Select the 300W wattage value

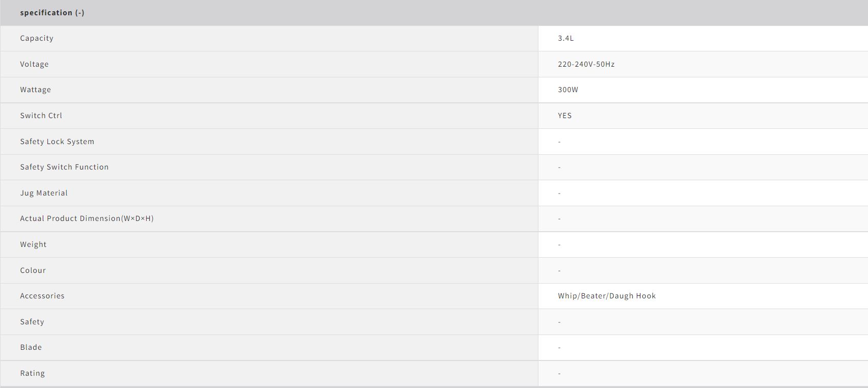567,90
